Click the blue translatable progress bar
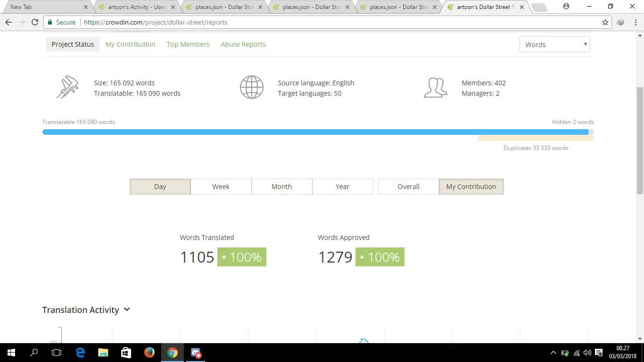The height and width of the screenshot is (362, 644). click(315, 132)
